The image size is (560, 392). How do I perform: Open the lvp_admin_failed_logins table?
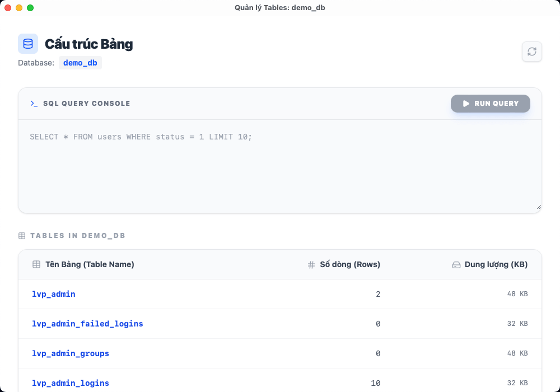click(x=87, y=324)
